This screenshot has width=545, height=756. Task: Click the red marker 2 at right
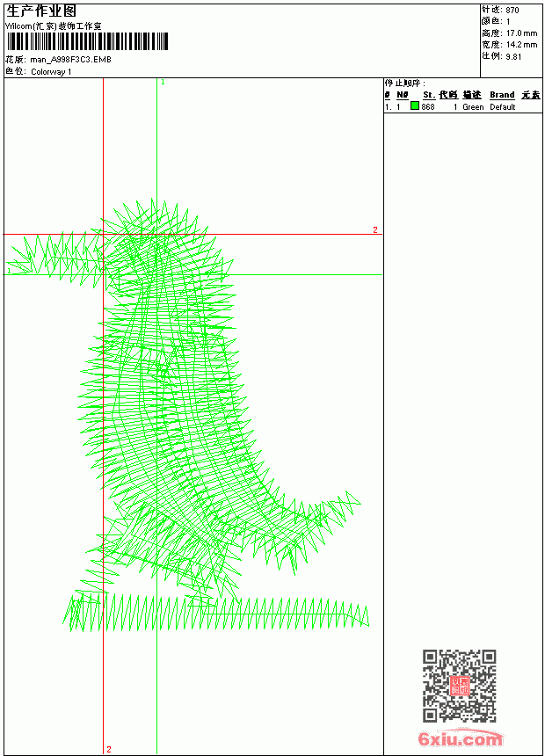[375, 230]
